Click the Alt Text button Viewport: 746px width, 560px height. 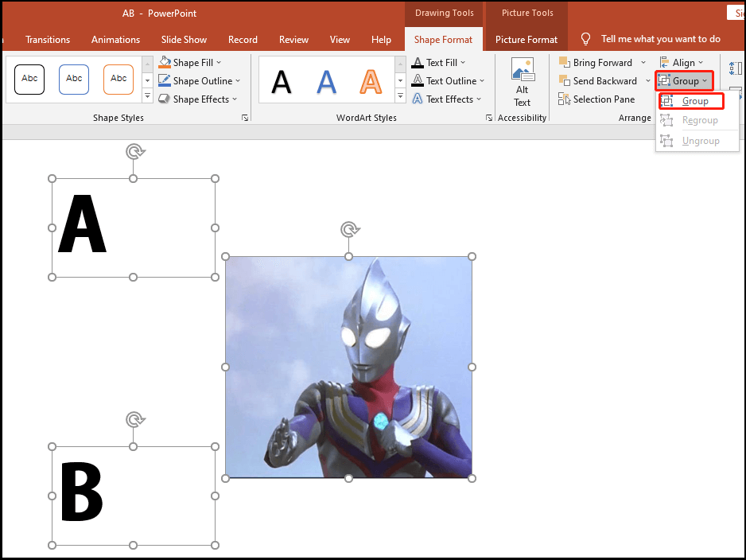click(x=523, y=82)
